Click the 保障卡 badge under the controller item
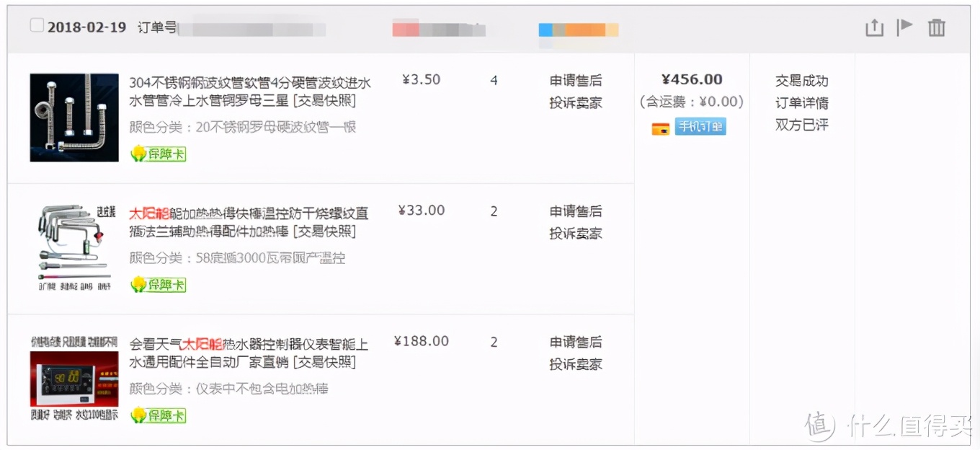 (x=159, y=415)
